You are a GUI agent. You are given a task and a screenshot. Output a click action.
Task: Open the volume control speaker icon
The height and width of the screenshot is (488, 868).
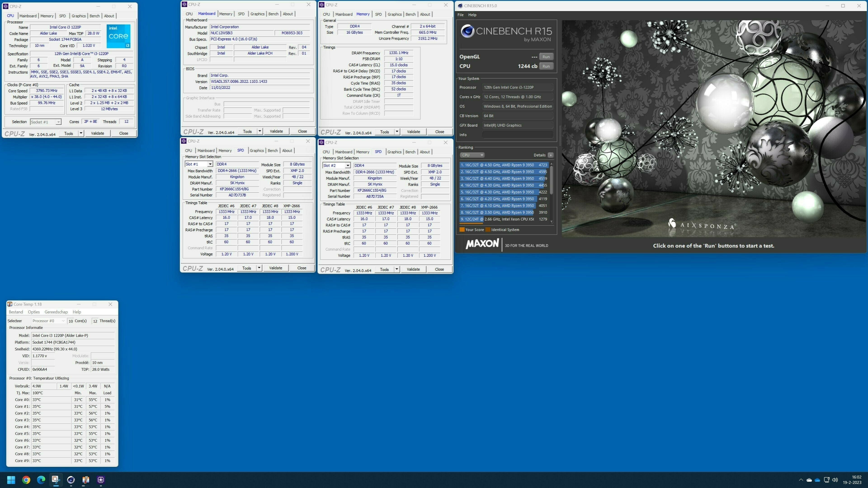pyautogui.click(x=835, y=480)
